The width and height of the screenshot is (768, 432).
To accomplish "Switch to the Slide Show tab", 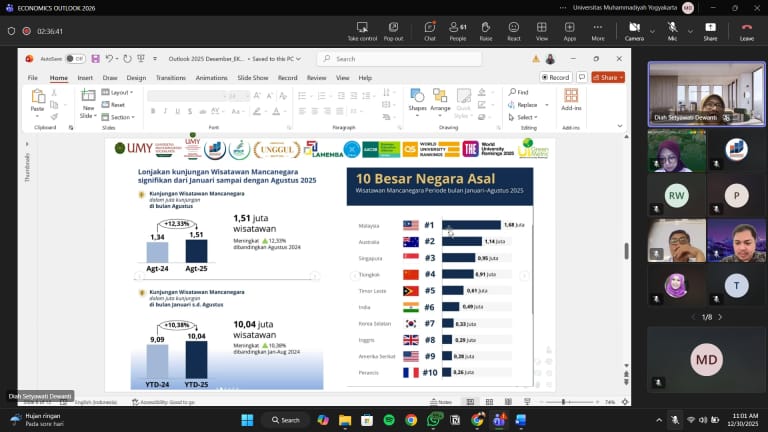I will click(253, 77).
